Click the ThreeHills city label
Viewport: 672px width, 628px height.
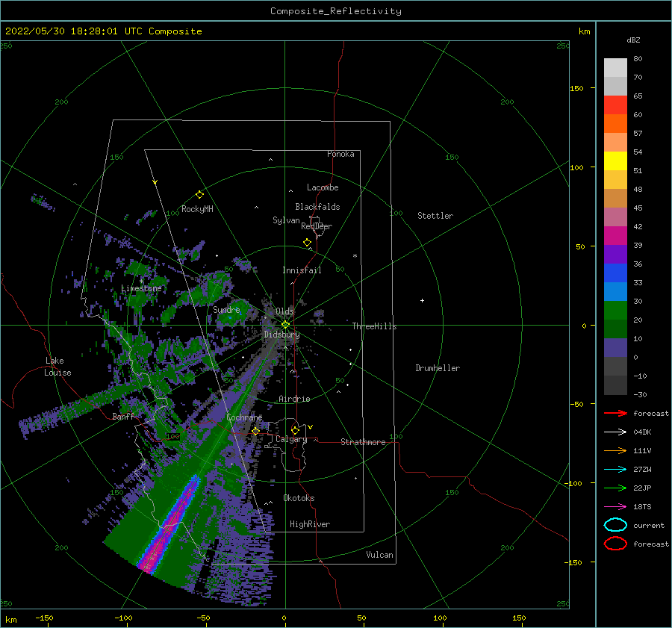pos(374,326)
